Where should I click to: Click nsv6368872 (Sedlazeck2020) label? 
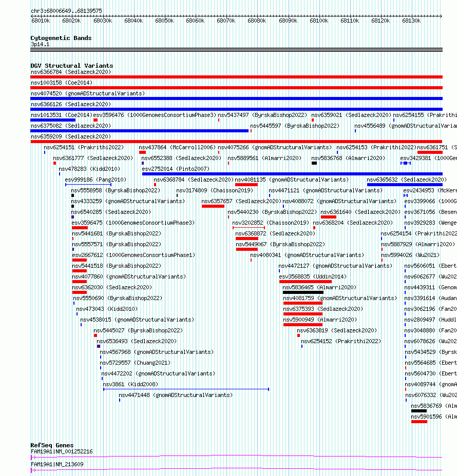point(275,233)
